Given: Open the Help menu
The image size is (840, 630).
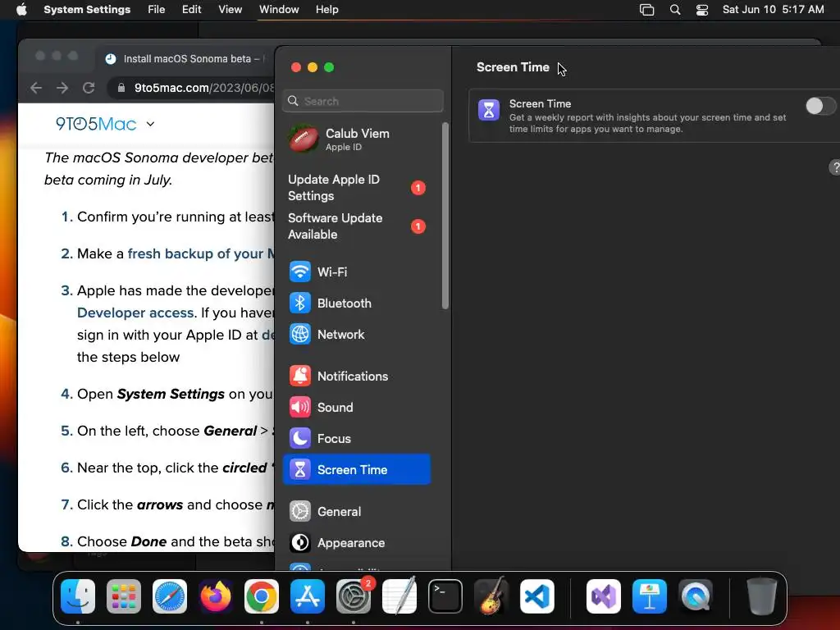Looking at the screenshot, I should point(326,10).
